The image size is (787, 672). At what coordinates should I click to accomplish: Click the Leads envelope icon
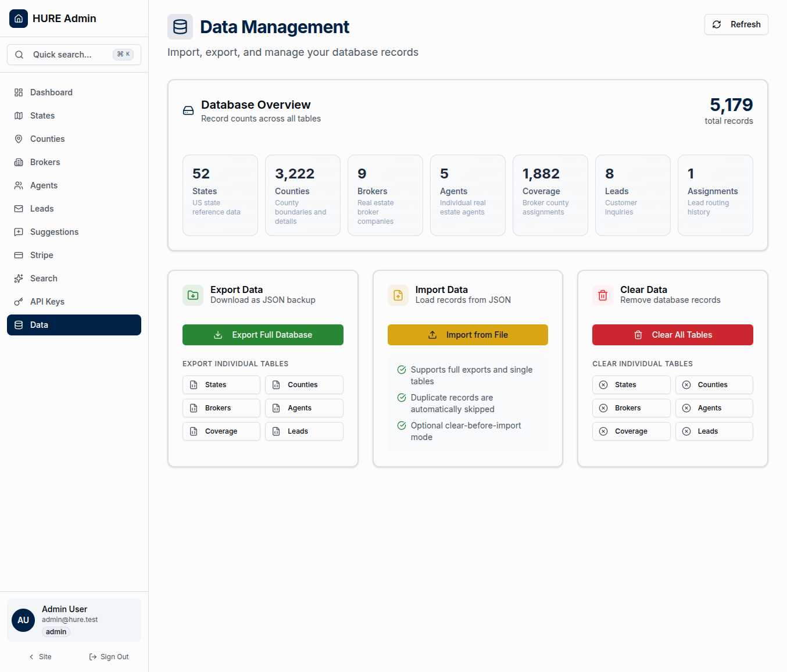click(x=17, y=208)
